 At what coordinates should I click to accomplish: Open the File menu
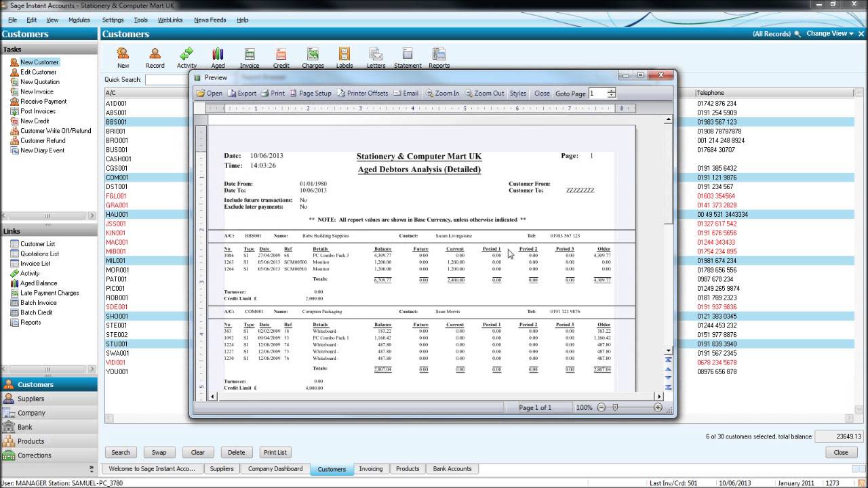pyautogui.click(x=12, y=20)
